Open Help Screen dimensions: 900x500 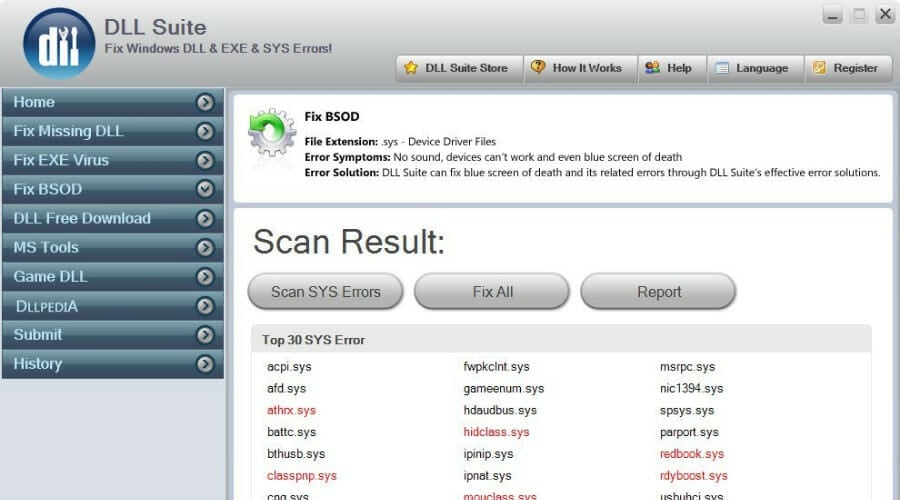pos(672,68)
